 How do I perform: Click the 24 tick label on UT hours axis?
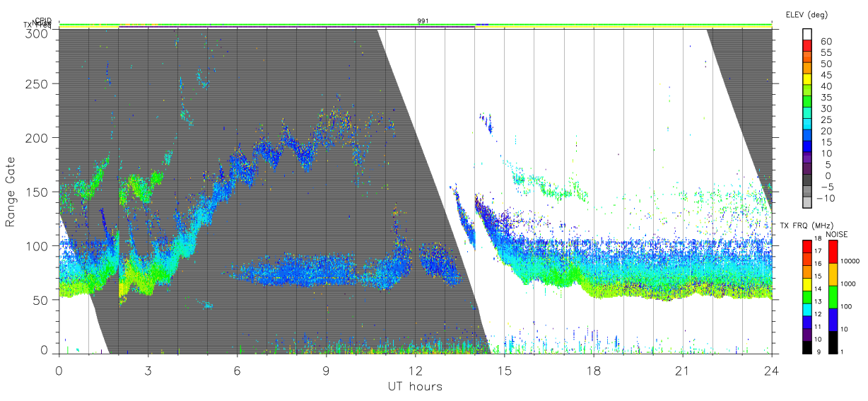tap(772, 370)
